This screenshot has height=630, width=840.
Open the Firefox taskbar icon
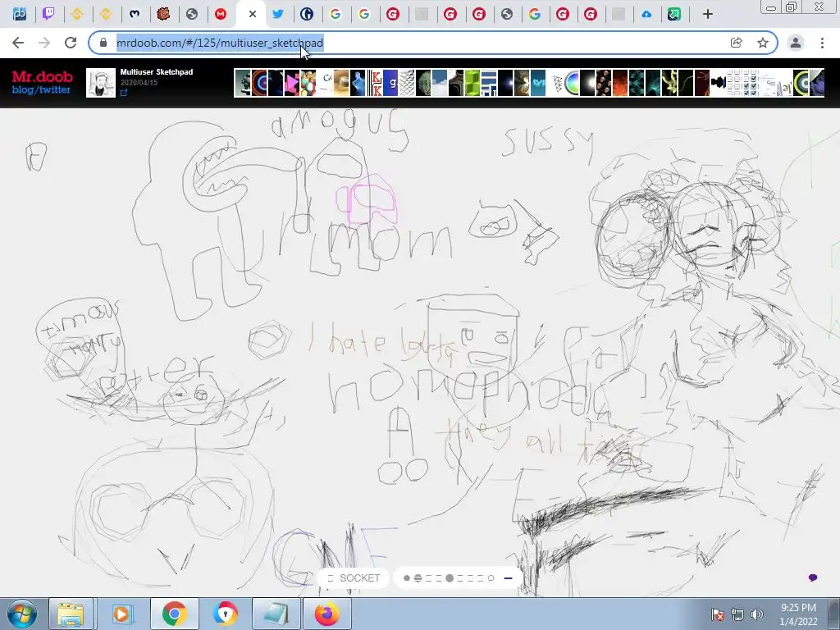tap(327, 614)
